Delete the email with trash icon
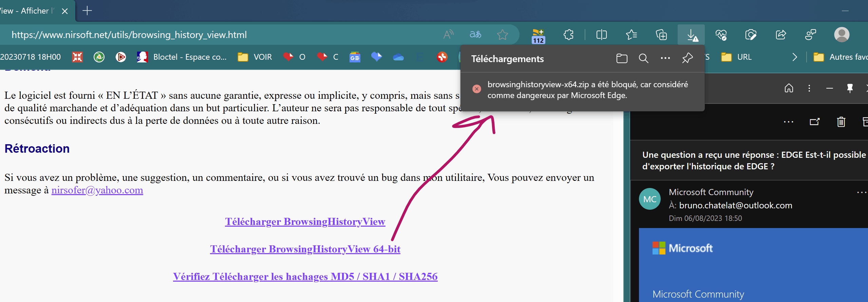Screen dimensions: 868x302 tap(841, 121)
